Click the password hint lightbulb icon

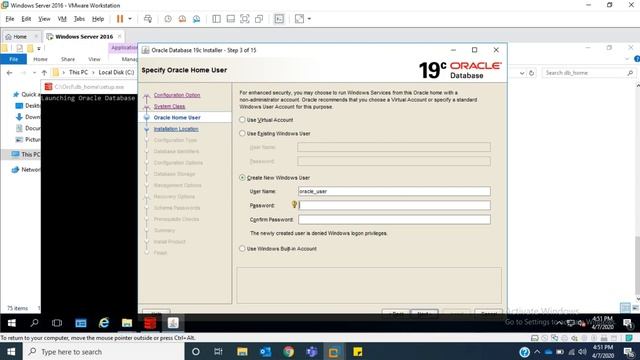tap(294, 204)
